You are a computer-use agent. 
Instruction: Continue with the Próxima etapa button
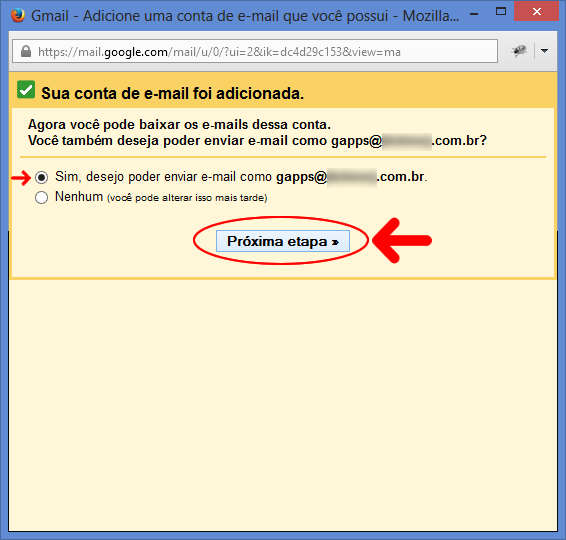tap(283, 241)
